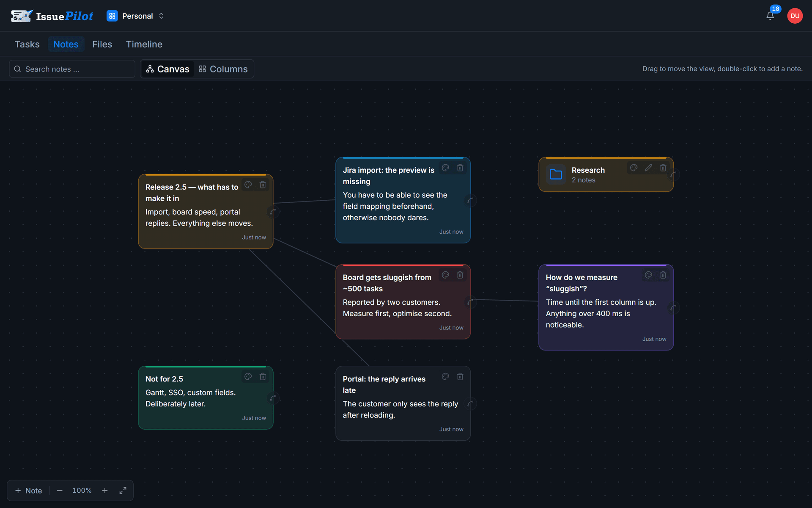
Task: Open the DU user avatar menu
Action: pyautogui.click(x=795, y=16)
